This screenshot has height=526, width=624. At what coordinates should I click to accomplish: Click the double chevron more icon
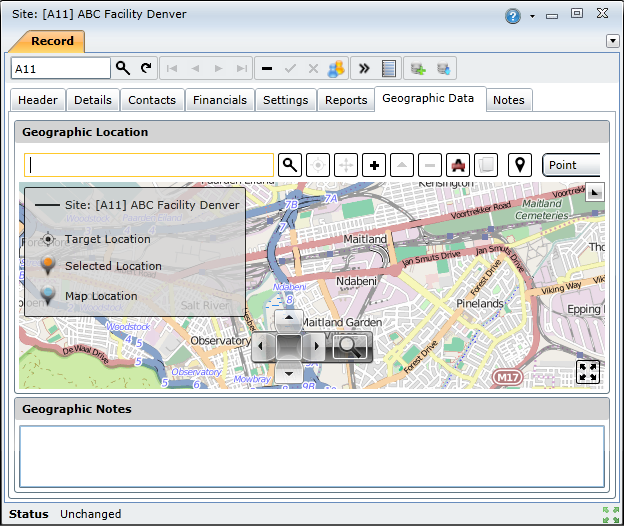pyautogui.click(x=364, y=68)
